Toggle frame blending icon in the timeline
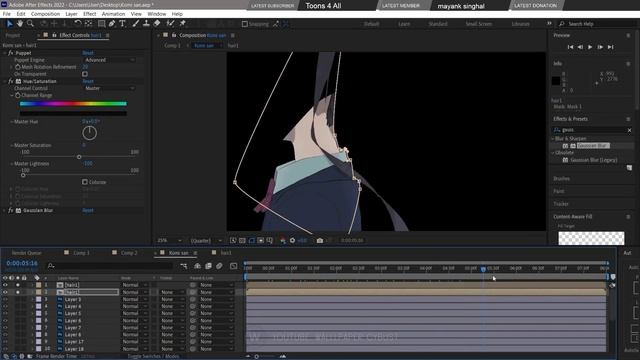640x360 pixels. [209, 266]
